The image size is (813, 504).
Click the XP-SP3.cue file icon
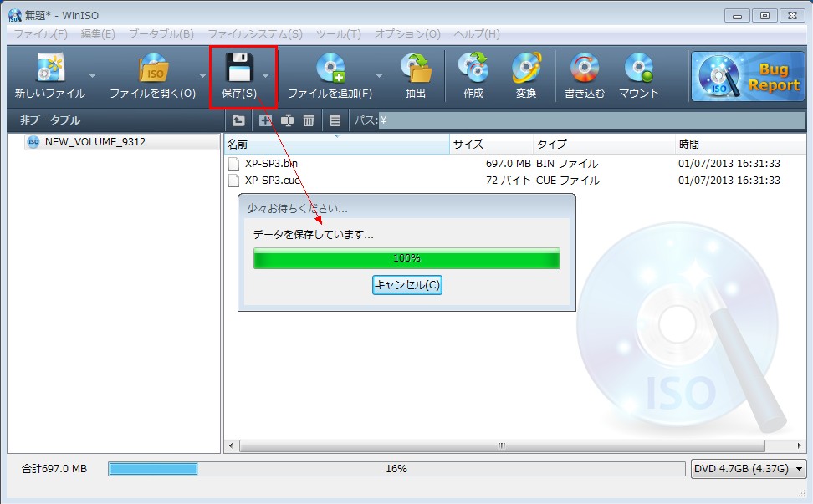point(234,181)
